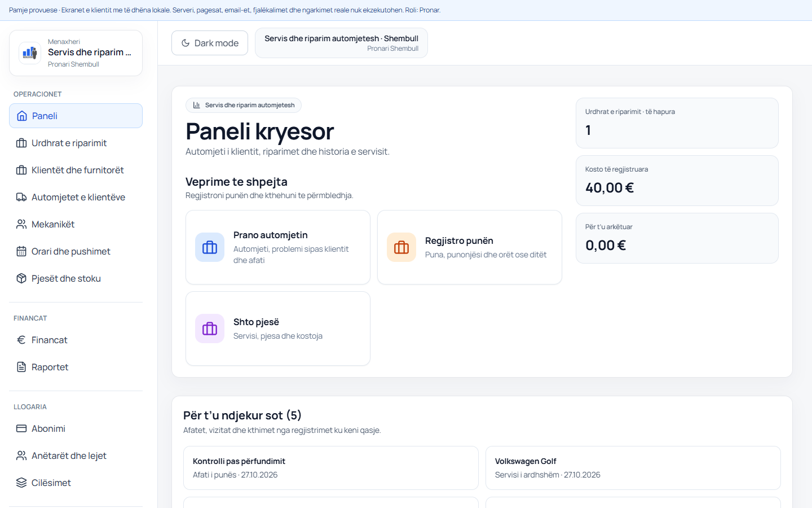812x508 pixels.
Task: Open the Kontrolli pas përfundimit follow-up card
Action: [x=331, y=468]
